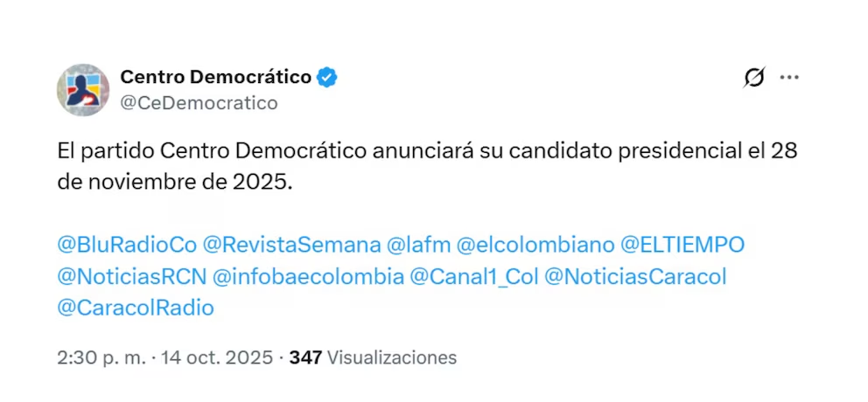Image resolution: width=868 pixels, height=402 pixels.
Task: Click the Centro Democrático display name
Action: [215, 77]
